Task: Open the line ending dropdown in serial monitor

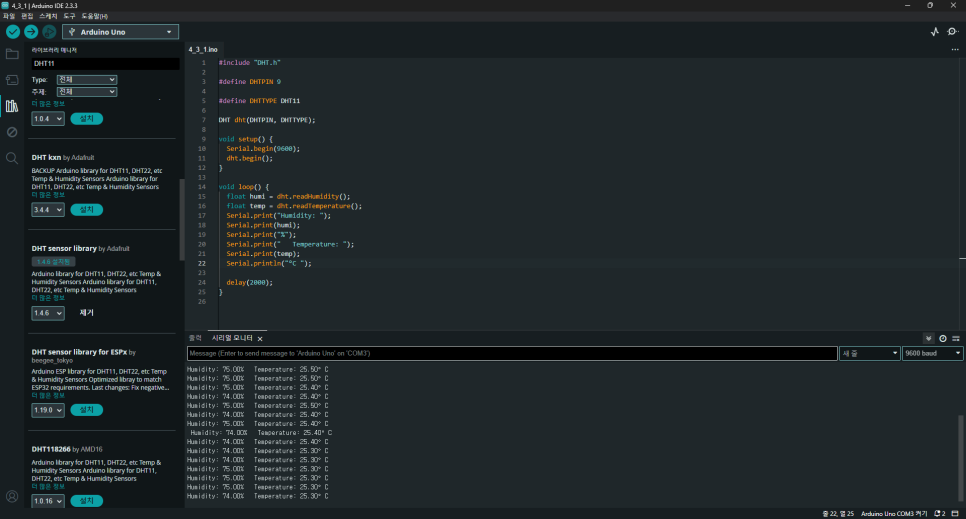Action: pyautogui.click(x=869, y=353)
